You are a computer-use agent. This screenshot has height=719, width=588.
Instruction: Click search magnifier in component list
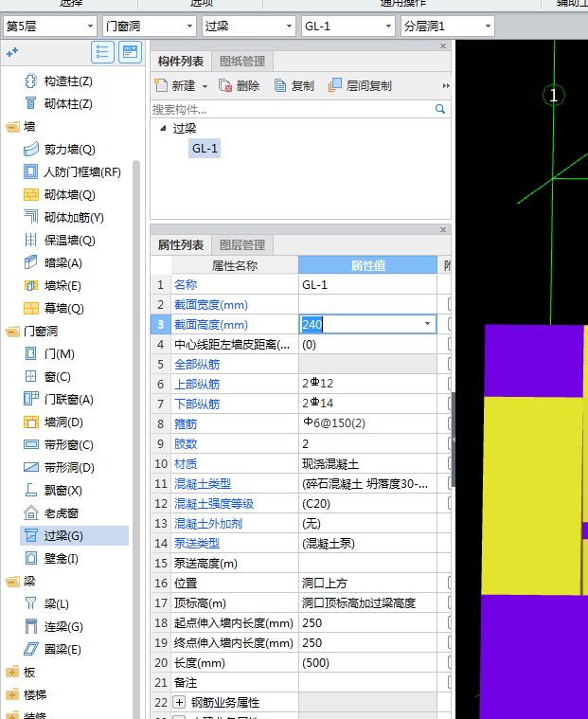[440, 109]
